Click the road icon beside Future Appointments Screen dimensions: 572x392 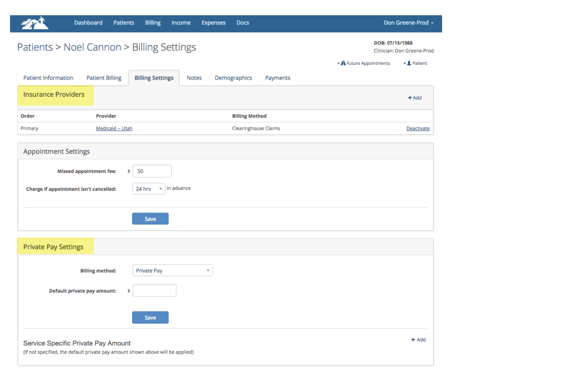point(343,63)
